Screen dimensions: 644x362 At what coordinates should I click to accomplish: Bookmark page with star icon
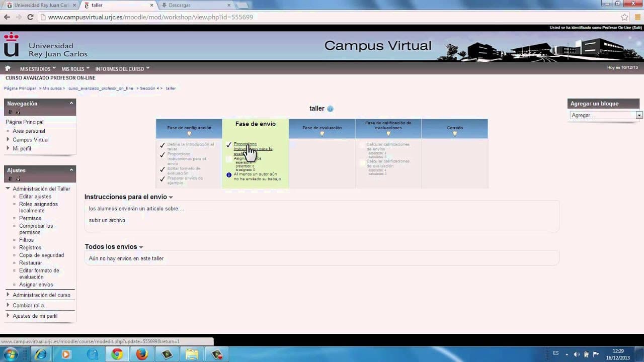[x=624, y=17]
